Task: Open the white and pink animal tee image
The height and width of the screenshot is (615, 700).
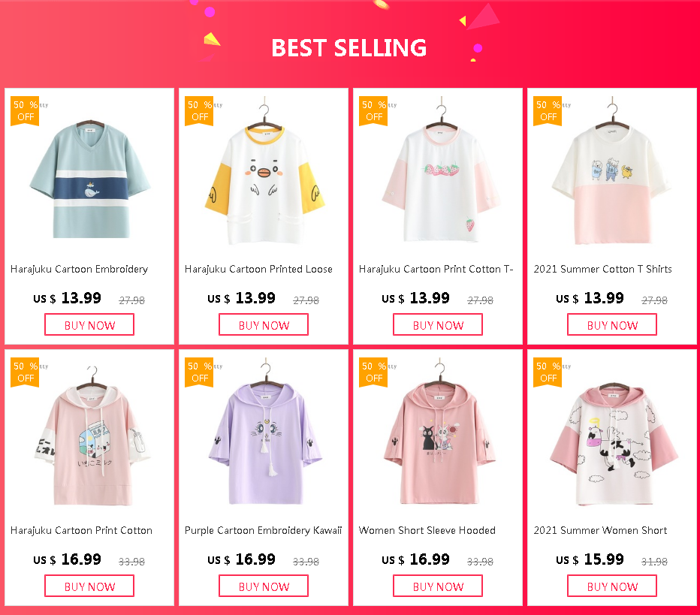Action: coord(611,172)
